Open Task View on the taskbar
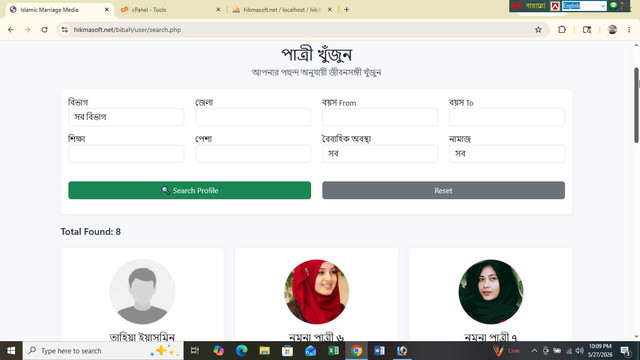The image size is (640, 360). pos(195,351)
